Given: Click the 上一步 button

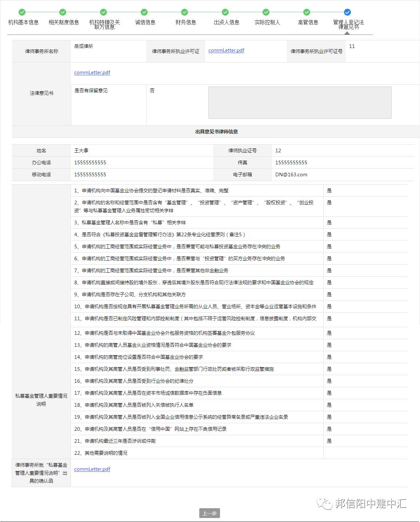Looking at the screenshot, I should click(x=209, y=513).
